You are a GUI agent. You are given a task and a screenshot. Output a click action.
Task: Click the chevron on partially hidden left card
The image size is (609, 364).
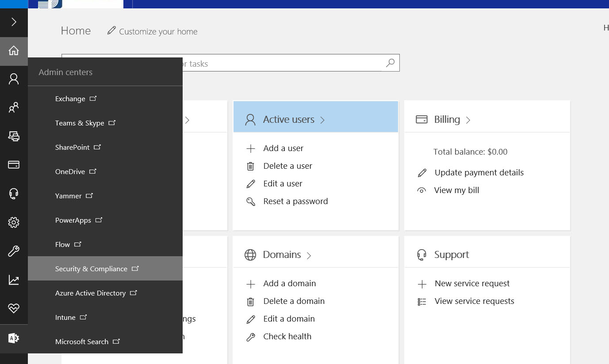(187, 120)
